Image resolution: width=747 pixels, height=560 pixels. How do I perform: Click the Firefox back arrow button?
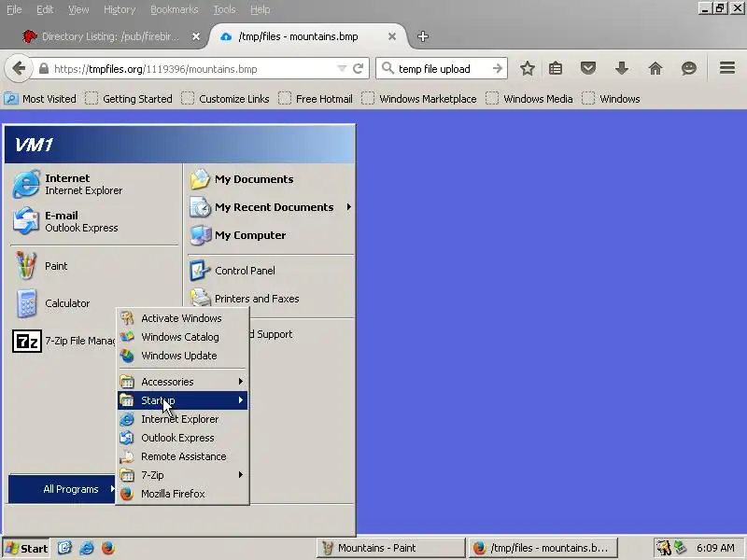19,68
